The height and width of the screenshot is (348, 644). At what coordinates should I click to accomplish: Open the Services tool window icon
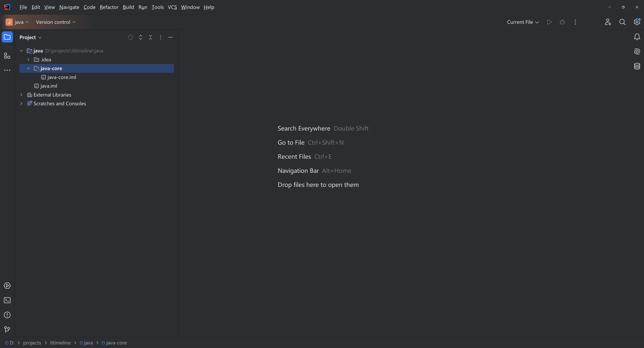pos(7,286)
